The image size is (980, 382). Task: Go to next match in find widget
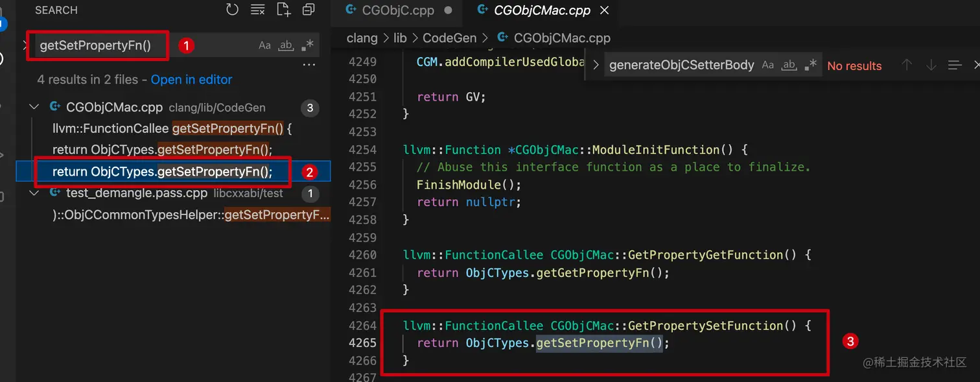point(931,64)
